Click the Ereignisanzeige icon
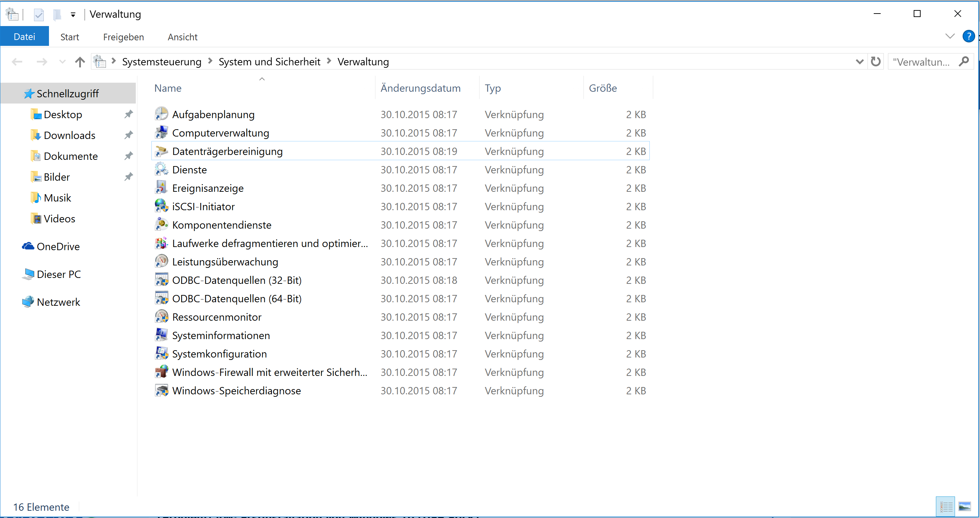This screenshot has width=980, height=518. (161, 187)
